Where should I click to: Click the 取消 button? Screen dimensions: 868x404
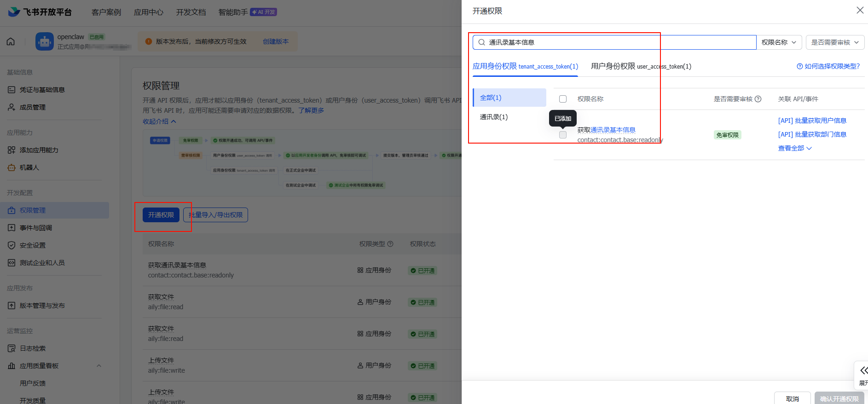792,398
